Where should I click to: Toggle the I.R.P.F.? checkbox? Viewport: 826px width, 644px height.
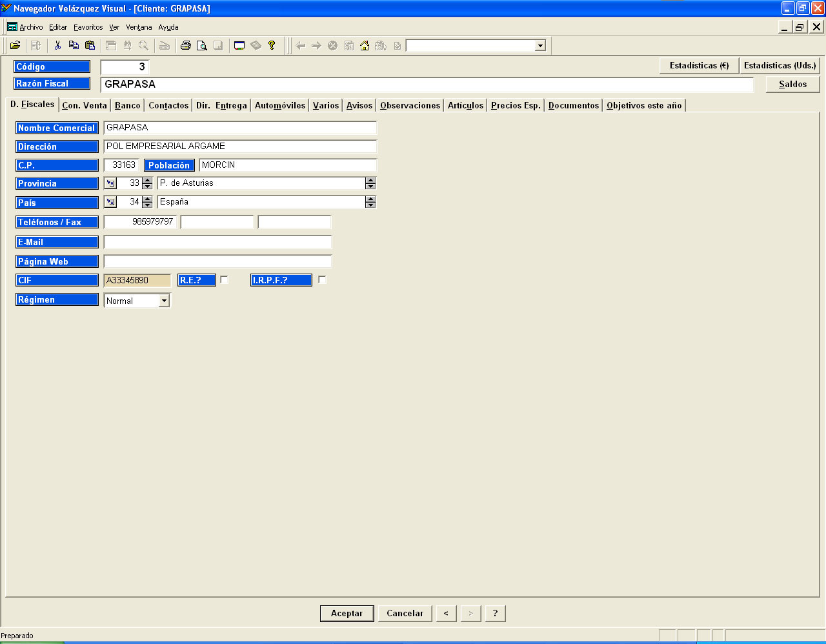[x=322, y=280]
